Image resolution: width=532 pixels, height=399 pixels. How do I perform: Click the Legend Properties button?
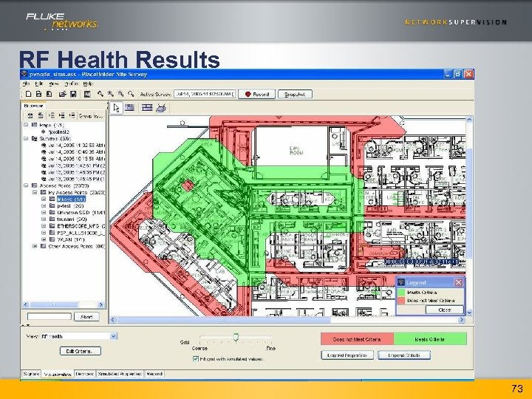347,355
